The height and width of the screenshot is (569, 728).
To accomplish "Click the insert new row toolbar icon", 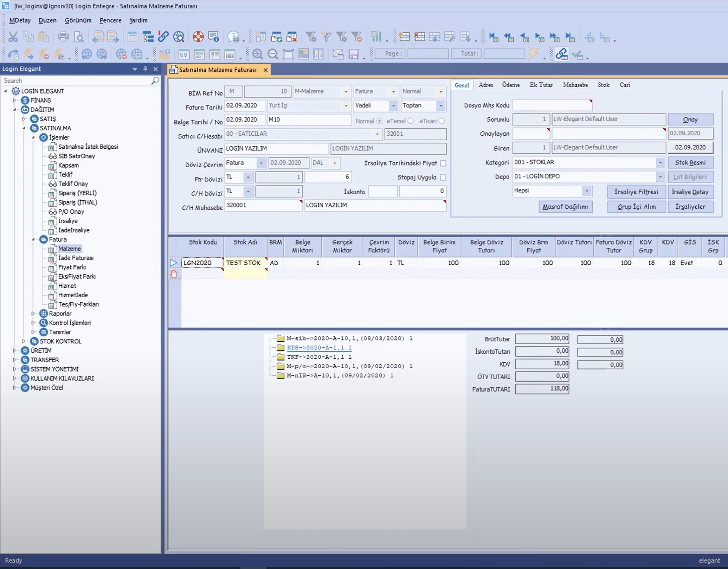I will (404, 37).
